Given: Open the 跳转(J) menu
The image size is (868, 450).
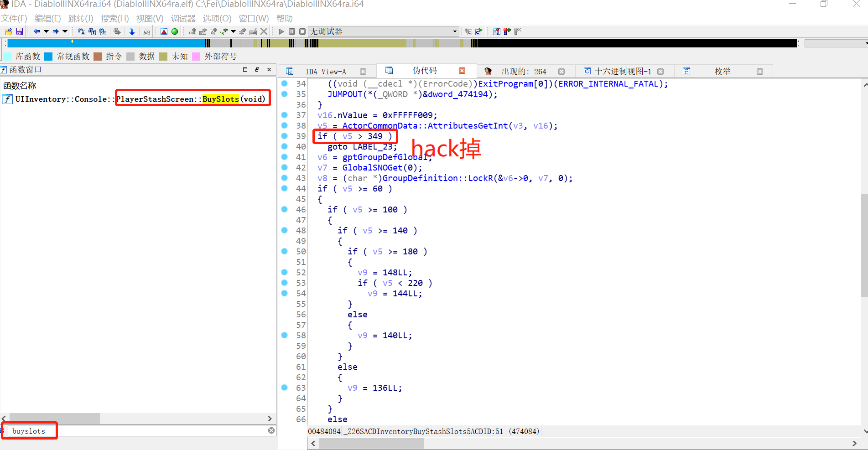Looking at the screenshot, I should 81,19.
